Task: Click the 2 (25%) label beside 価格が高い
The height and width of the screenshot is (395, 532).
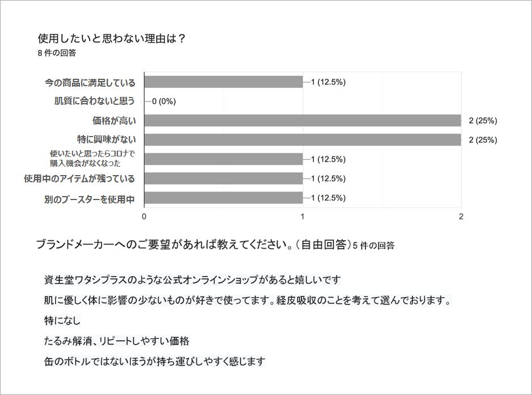Action: coord(483,121)
